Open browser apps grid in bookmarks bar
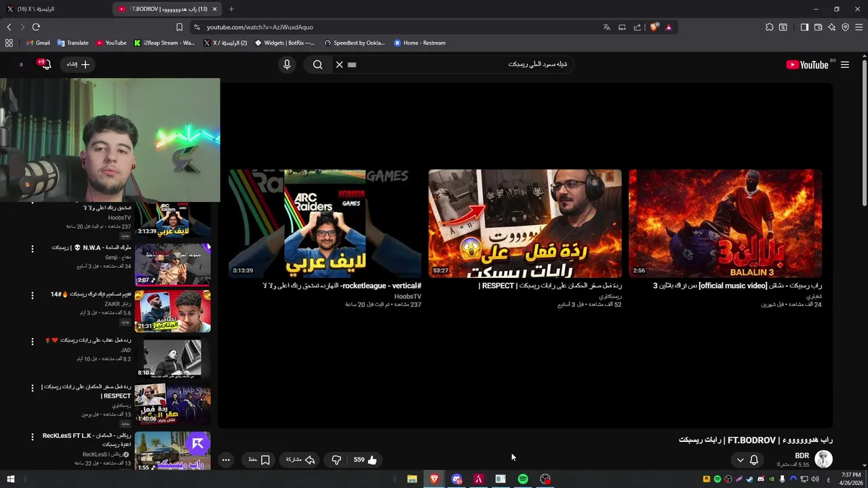Screen dimensions: 868x488 click(x=9, y=43)
